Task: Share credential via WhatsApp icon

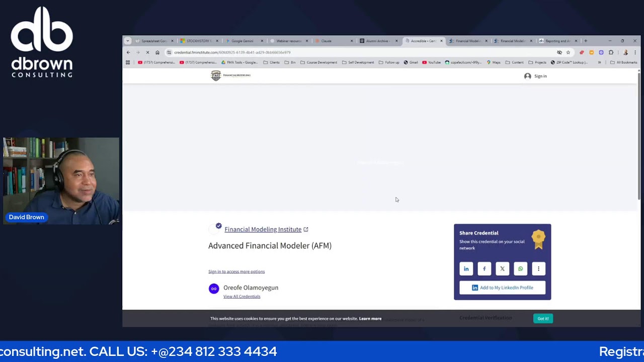Action: click(x=520, y=268)
